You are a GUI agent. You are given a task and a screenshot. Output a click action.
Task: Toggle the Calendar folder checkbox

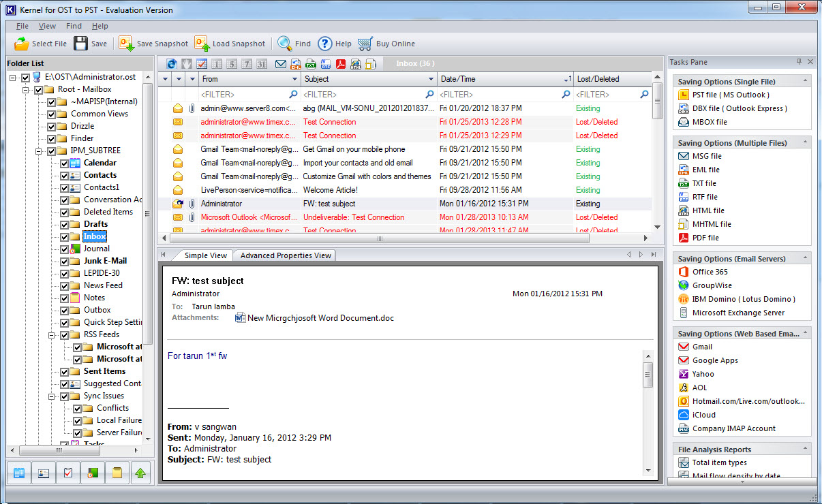tap(64, 163)
